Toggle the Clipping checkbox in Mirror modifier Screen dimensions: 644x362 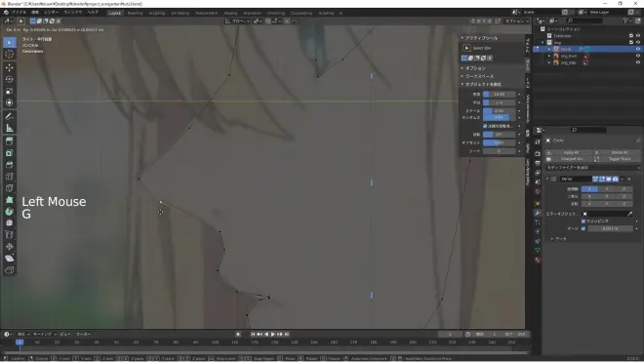(x=584, y=221)
